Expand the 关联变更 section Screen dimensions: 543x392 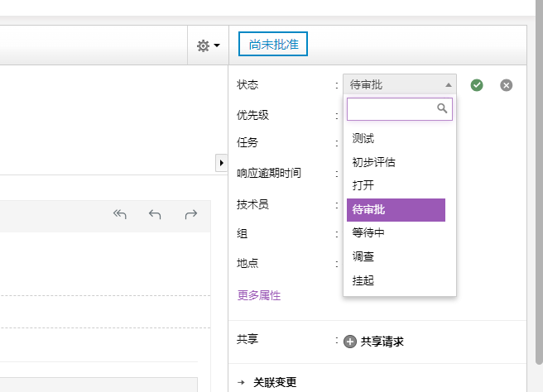pyautogui.click(x=274, y=382)
